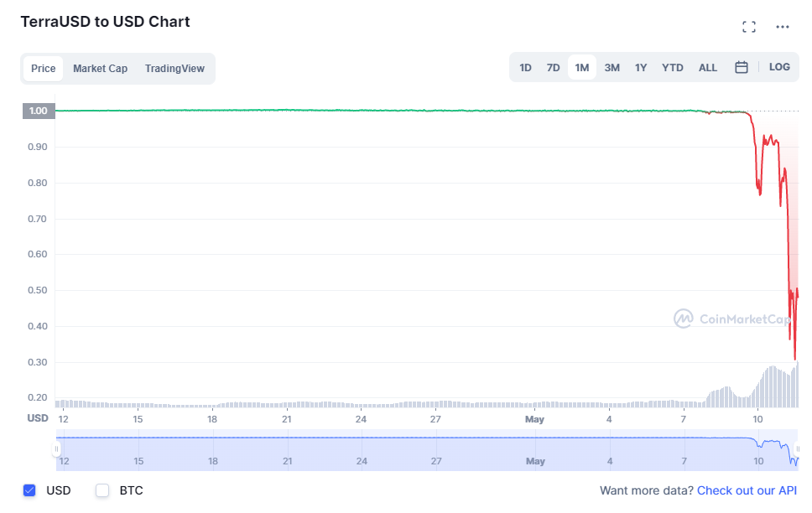Follow the 'Check out our API' link
Image resolution: width=812 pixels, height=513 pixels.
pyautogui.click(x=747, y=490)
